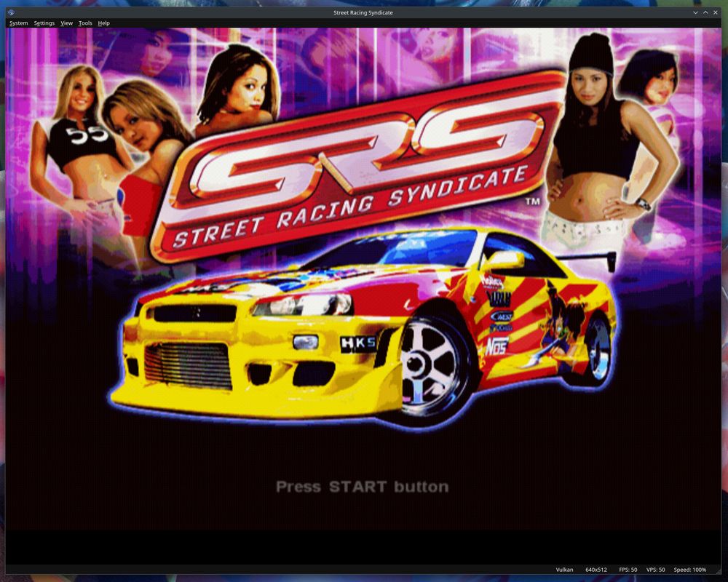The image size is (728, 582).
Task: Click the VPS: 50 status entry
Action: 656,570
